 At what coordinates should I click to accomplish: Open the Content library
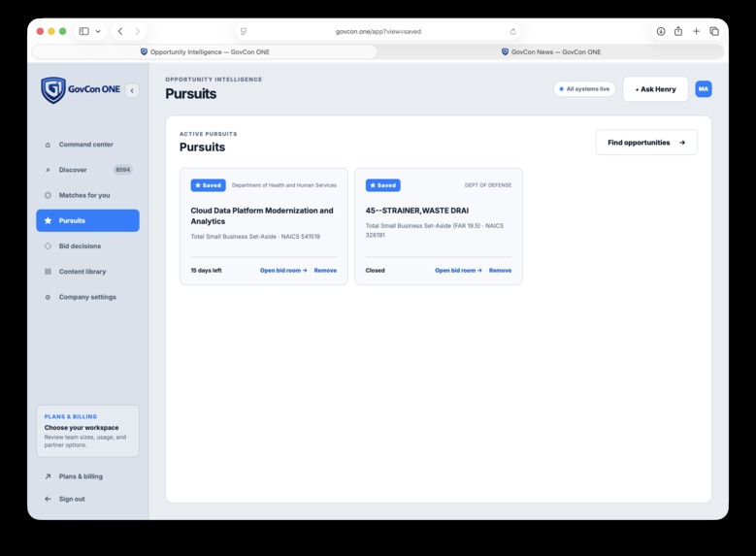(x=87, y=272)
